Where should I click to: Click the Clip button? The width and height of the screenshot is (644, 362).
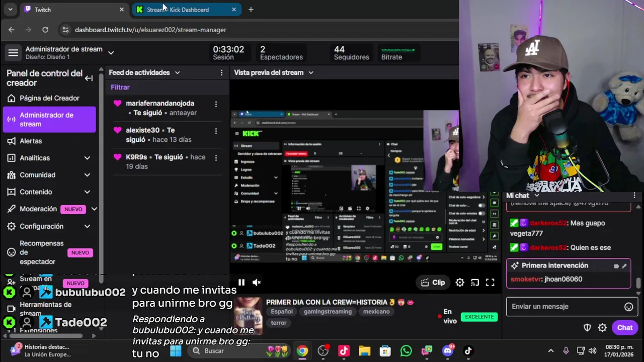433,283
